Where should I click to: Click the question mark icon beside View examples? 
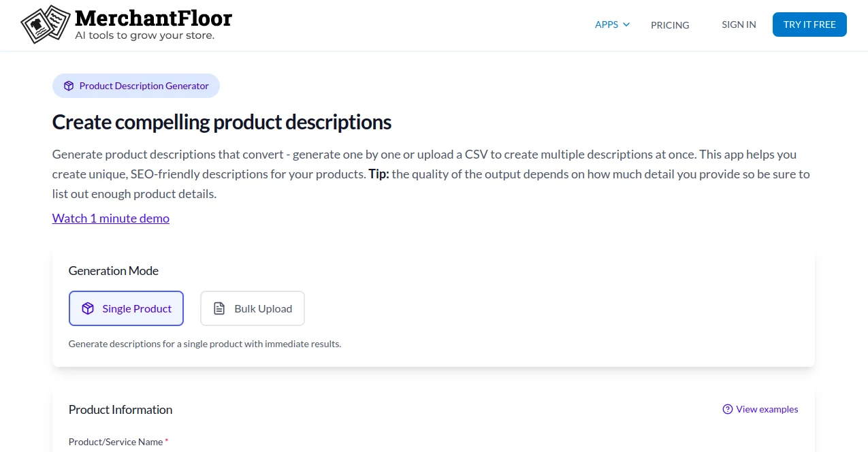[x=727, y=409]
